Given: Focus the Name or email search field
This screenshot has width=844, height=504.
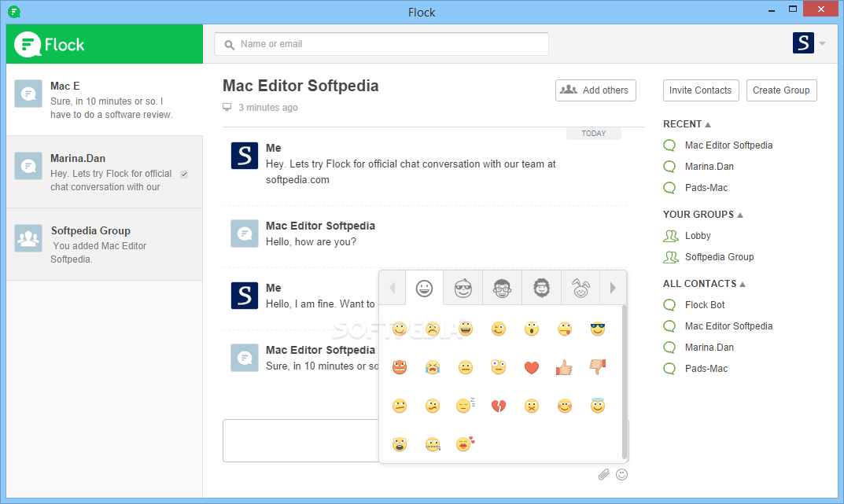Looking at the screenshot, I should tap(381, 44).
